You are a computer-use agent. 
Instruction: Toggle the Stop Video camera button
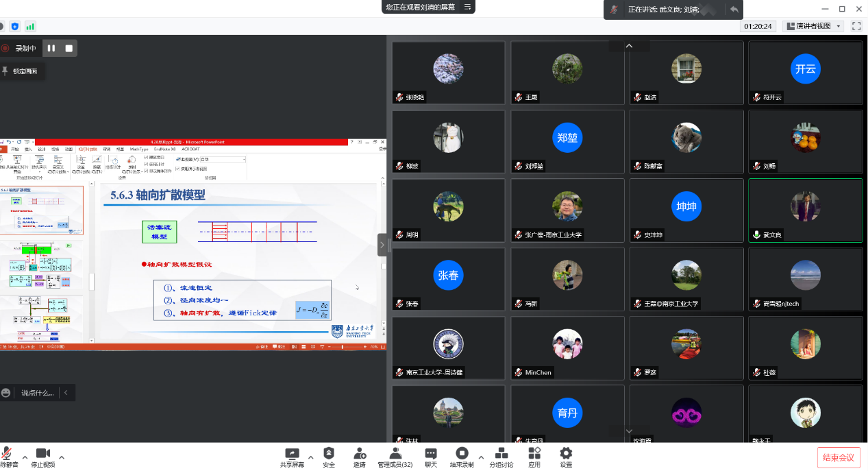[42, 454]
